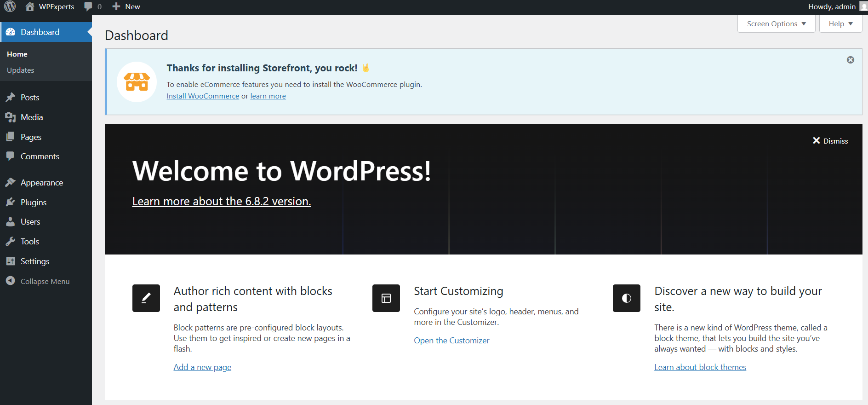Click the Collapse Menu arrow icon
The height and width of the screenshot is (405, 868).
pos(11,281)
